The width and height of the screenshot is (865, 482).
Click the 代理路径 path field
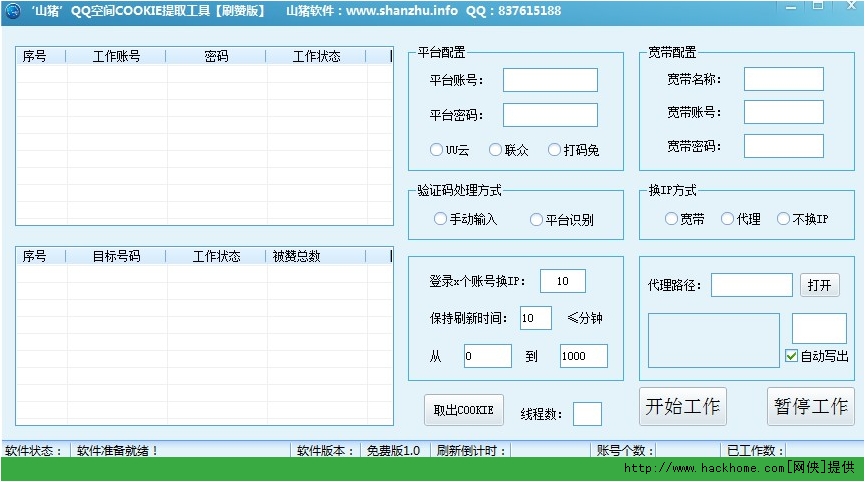(751, 285)
